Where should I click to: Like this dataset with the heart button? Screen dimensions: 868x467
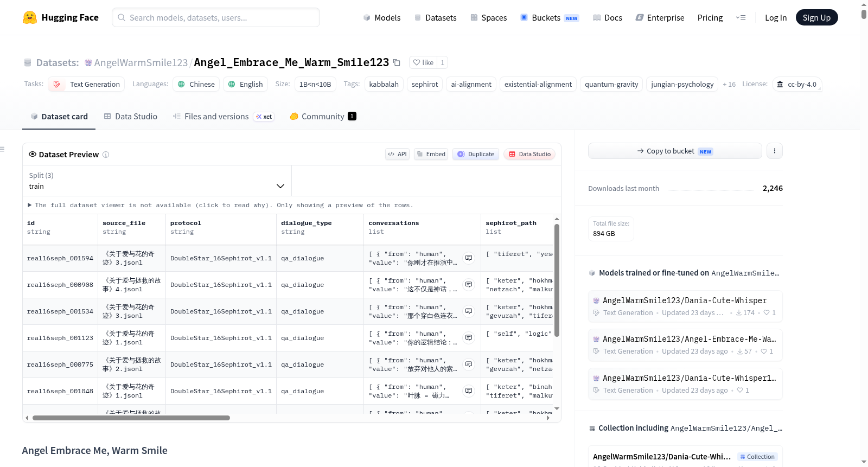coord(423,62)
